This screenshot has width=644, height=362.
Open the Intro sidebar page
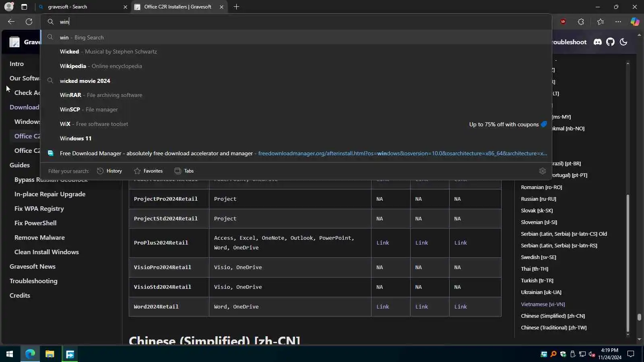pyautogui.click(x=17, y=64)
